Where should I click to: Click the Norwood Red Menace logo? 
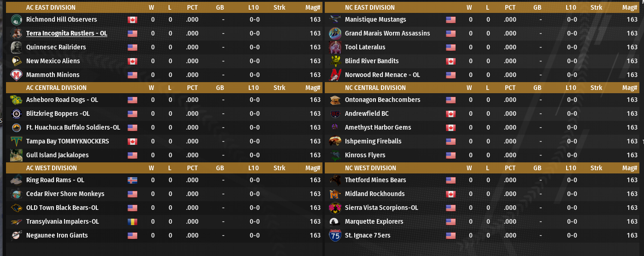pyautogui.click(x=335, y=75)
